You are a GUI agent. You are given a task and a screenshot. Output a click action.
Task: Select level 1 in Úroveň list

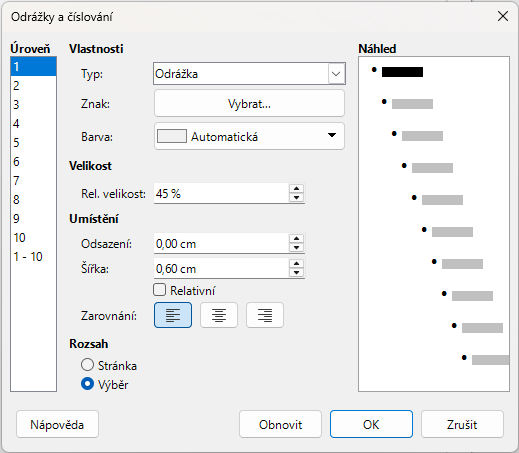(x=33, y=67)
